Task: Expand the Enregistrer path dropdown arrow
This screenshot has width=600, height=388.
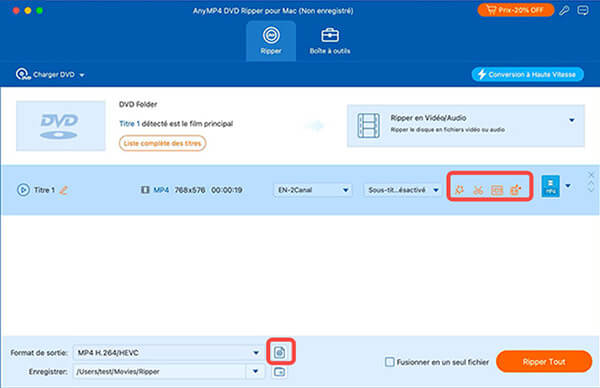Action: tap(255, 371)
